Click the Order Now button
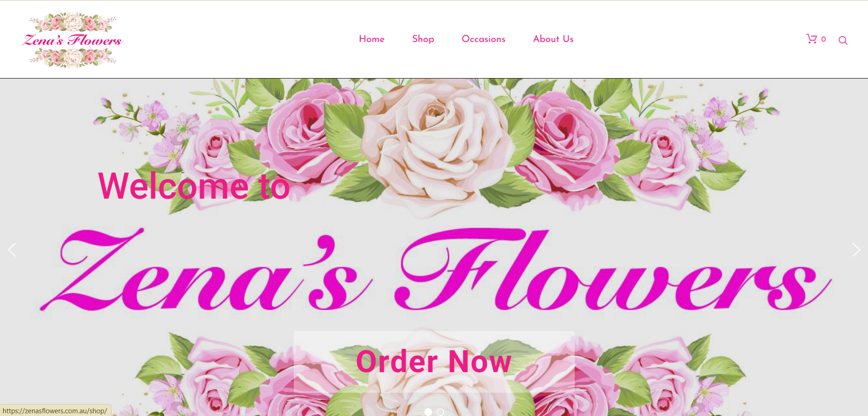This screenshot has height=416, width=868. point(434,362)
